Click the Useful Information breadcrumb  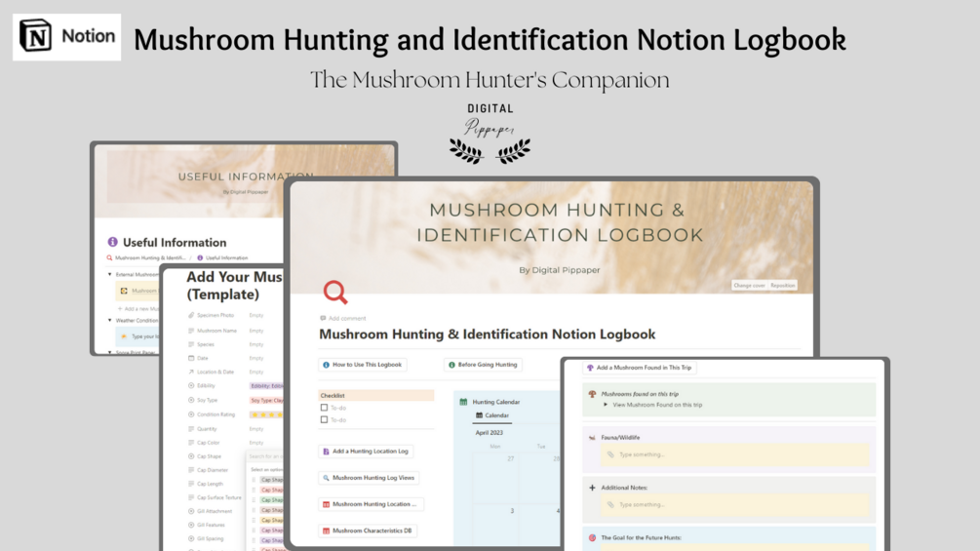pos(222,258)
